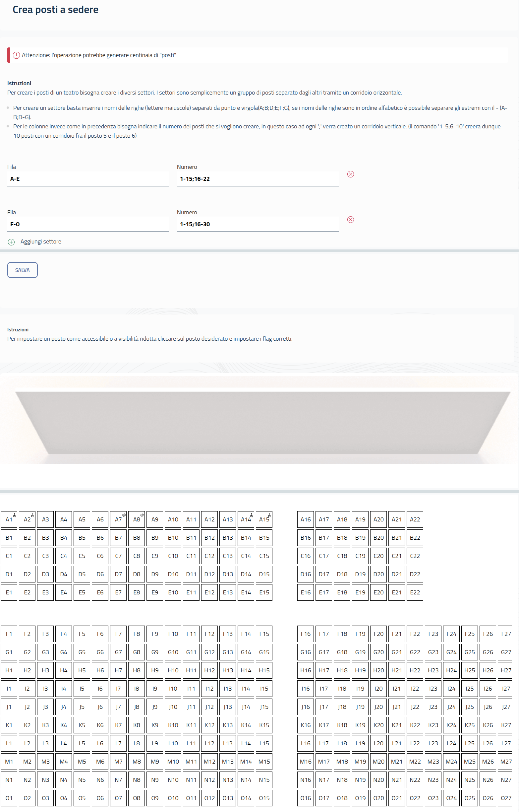The width and height of the screenshot is (519, 812).
Task: Pick seat C10 from the seat map
Action: (x=173, y=556)
